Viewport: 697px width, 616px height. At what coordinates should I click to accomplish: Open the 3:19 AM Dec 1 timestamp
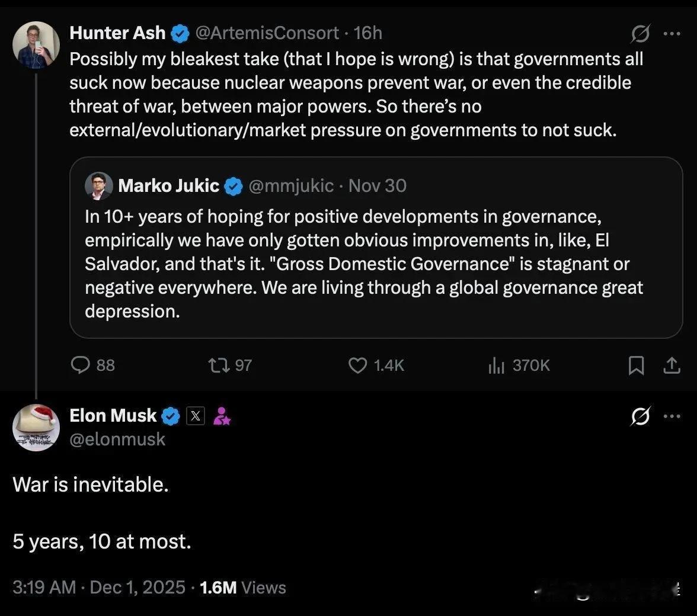point(99,588)
